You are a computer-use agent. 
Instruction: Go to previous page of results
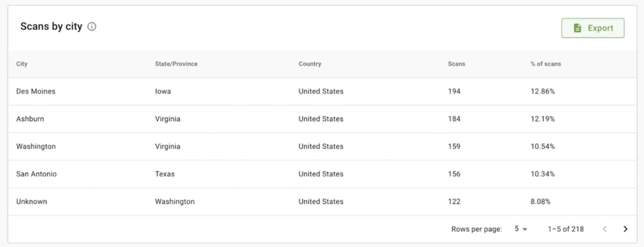(x=604, y=229)
